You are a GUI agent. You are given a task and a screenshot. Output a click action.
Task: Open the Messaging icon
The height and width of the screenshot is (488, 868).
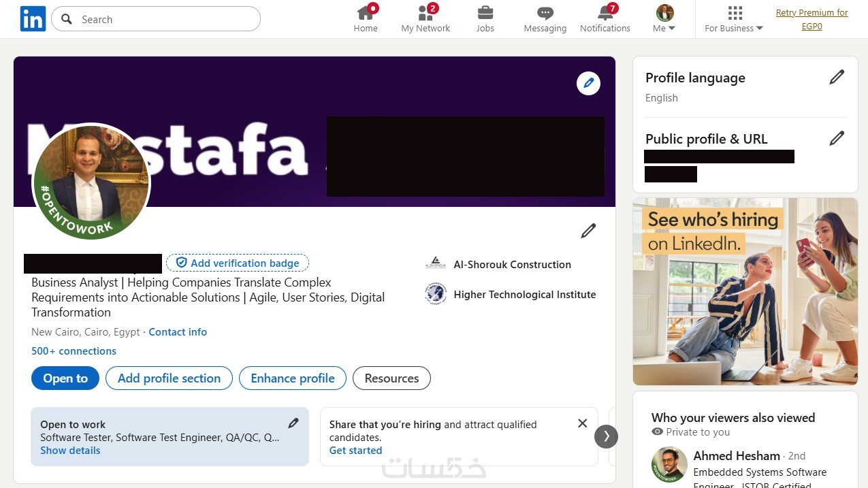click(545, 13)
